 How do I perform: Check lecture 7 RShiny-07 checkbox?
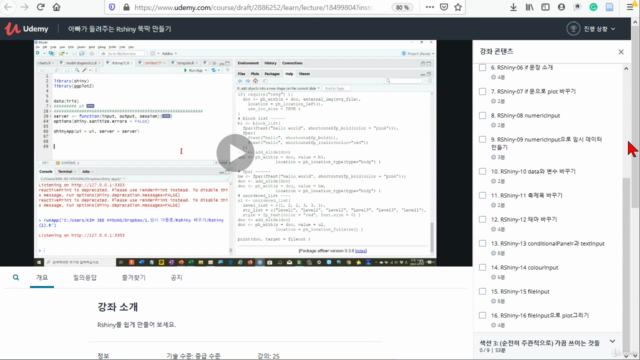coord(482,91)
